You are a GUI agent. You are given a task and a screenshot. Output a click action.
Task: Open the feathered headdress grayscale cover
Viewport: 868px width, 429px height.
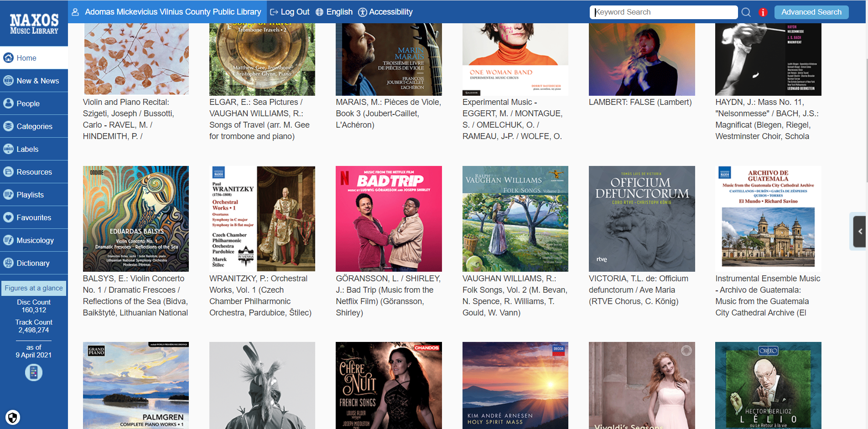(262, 386)
